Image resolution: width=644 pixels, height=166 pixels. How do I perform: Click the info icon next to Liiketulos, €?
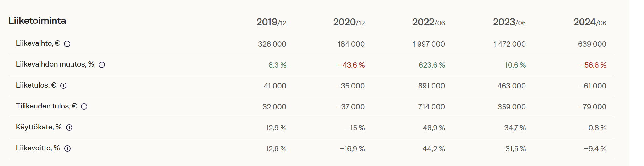[x=63, y=86]
